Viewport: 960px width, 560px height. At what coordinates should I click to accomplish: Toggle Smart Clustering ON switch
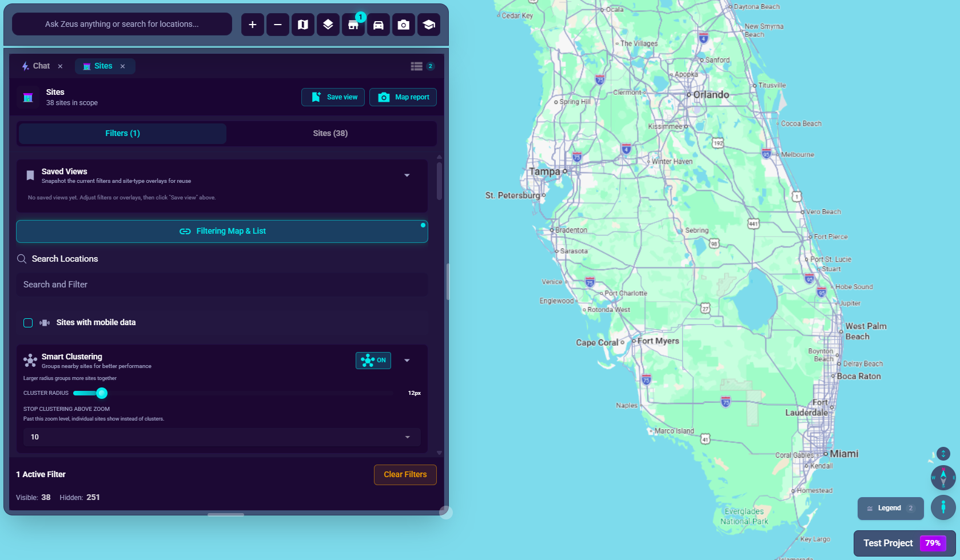pos(373,361)
